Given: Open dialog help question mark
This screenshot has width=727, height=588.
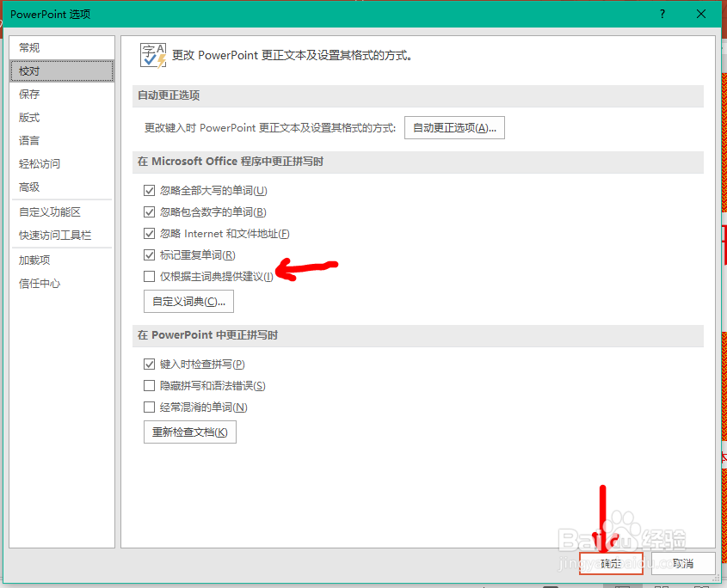Looking at the screenshot, I should tap(662, 15).
